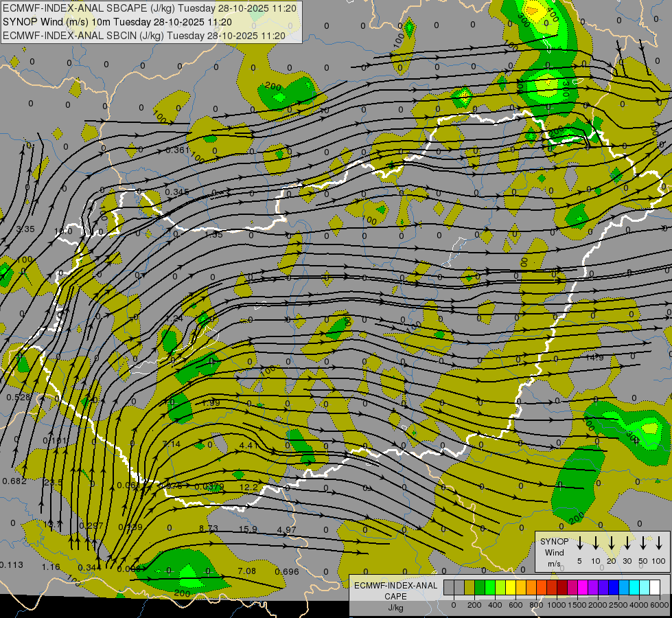
Task: Click the 5 m/s wind arrow in legend
Action: (x=580, y=543)
